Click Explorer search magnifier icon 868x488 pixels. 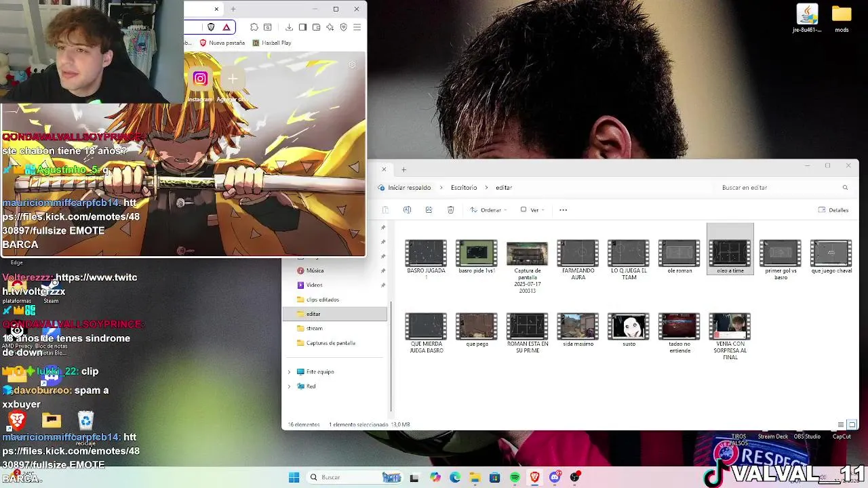click(x=845, y=188)
